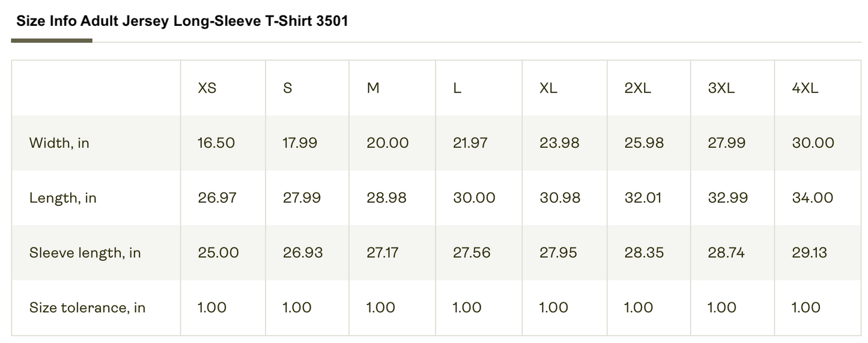Select the 21.97 width cell for L
Screen dimensions: 868x343
tap(470, 143)
